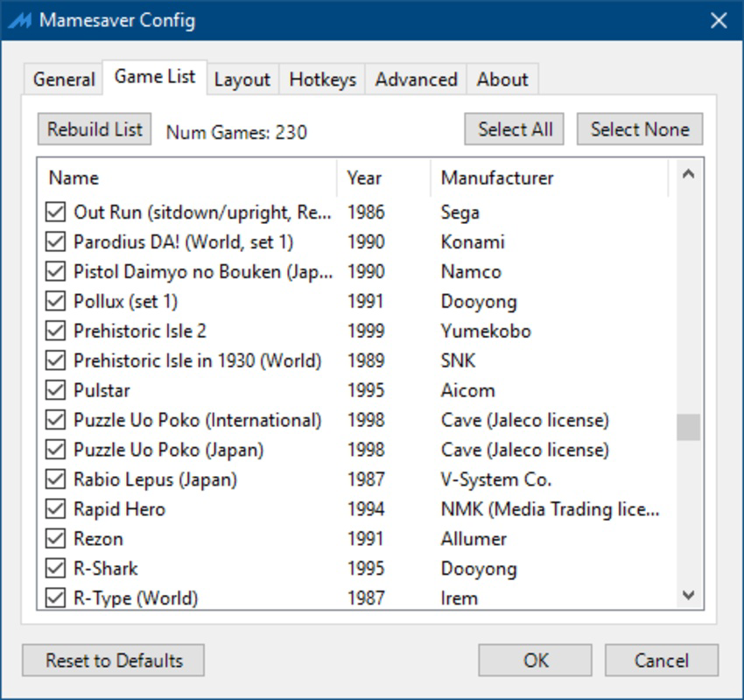Image resolution: width=744 pixels, height=700 pixels.
Task: Switch to the General tab
Action: click(x=64, y=80)
